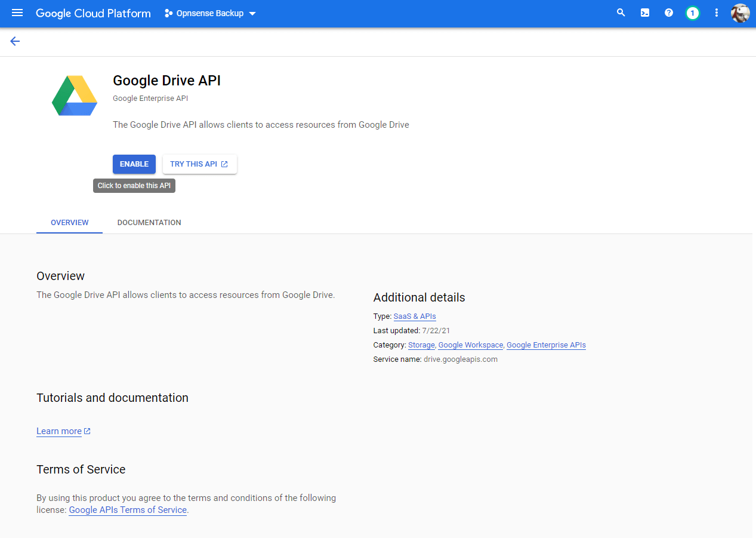Viewport: 756px width, 538px height.
Task: Switch to the DOCUMENTATION tab
Action: [149, 222]
